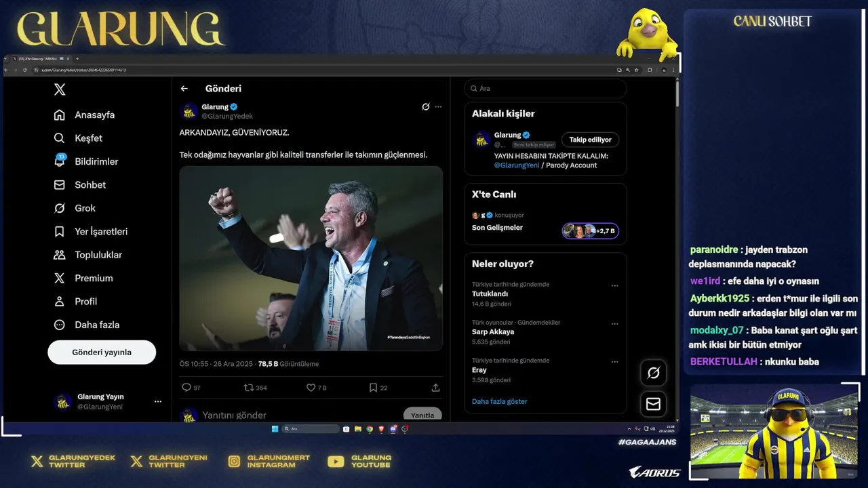Open @GlarungYeni mention link
The image size is (868, 488).
[517, 165]
